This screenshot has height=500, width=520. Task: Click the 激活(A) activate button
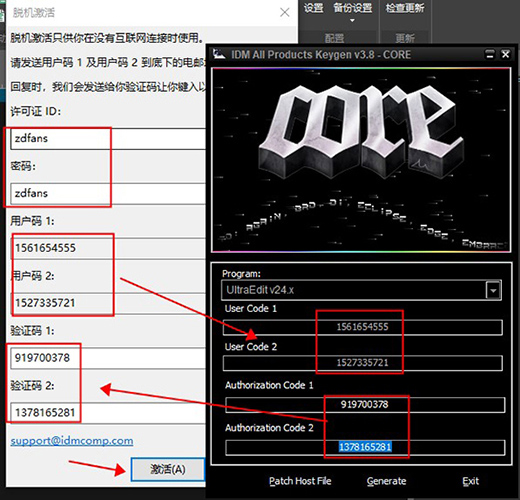pyautogui.click(x=168, y=469)
